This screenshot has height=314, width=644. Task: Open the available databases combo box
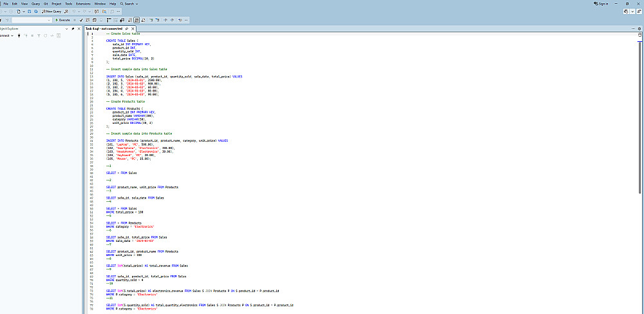[x=32, y=20]
